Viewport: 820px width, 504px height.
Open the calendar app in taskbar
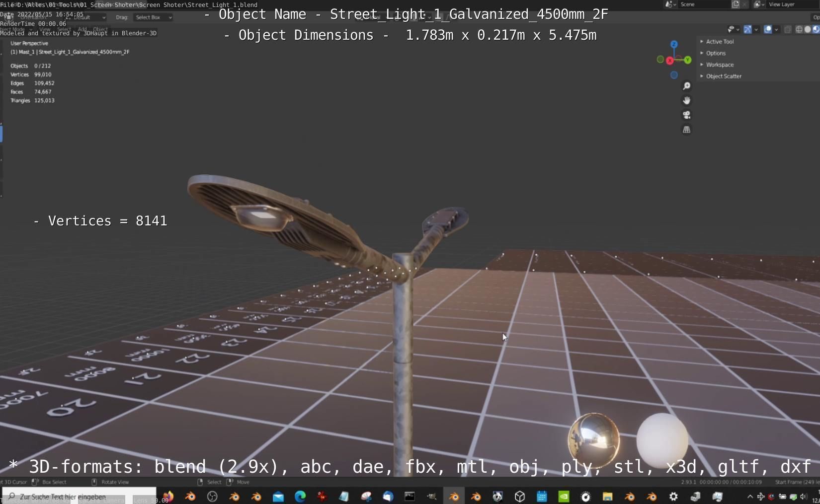coord(542,496)
